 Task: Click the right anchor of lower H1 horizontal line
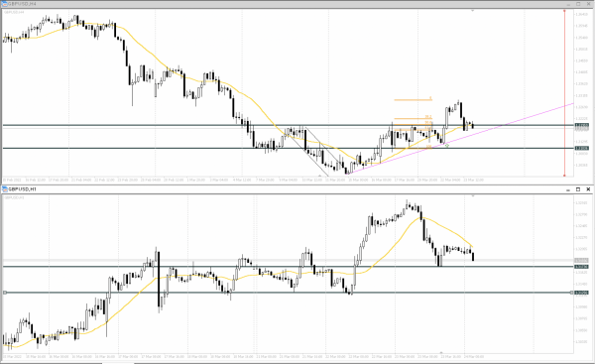point(572,293)
